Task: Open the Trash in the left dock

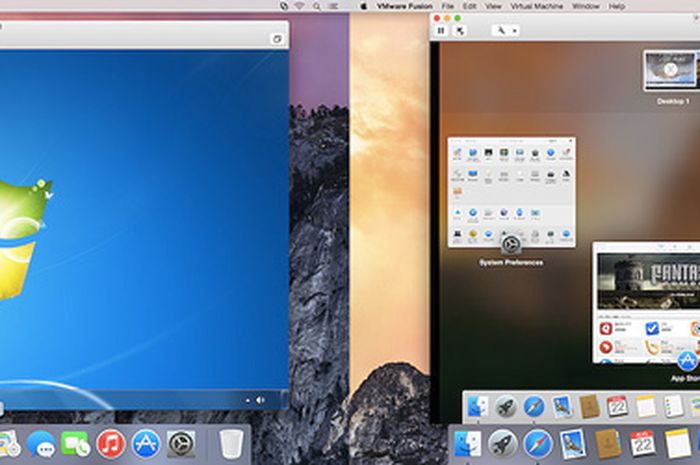Action: 231,444
